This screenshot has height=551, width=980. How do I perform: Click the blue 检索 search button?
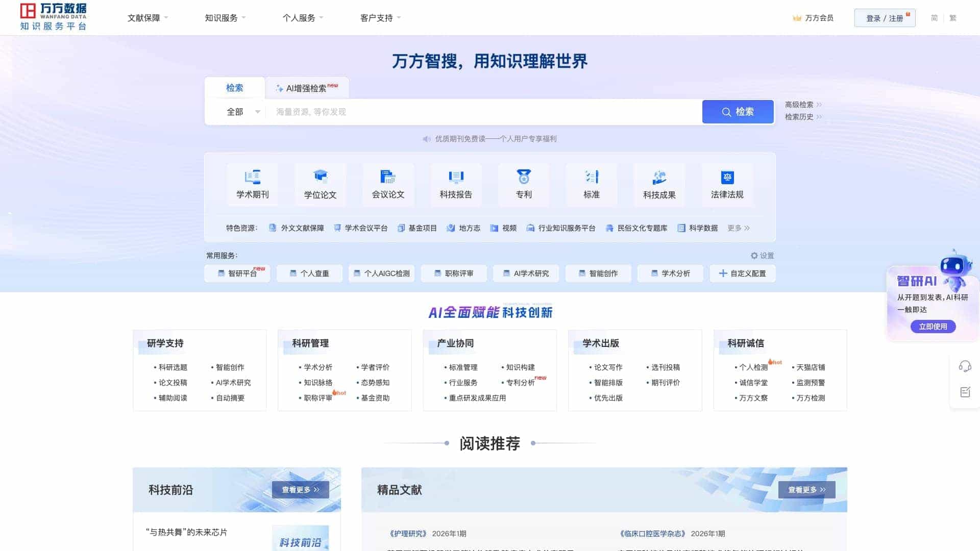[738, 112]
